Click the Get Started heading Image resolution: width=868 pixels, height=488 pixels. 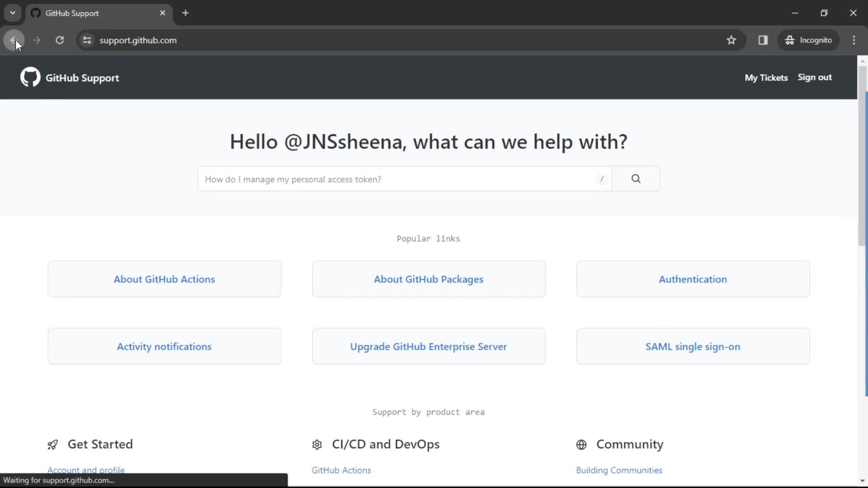click(100, 445)
